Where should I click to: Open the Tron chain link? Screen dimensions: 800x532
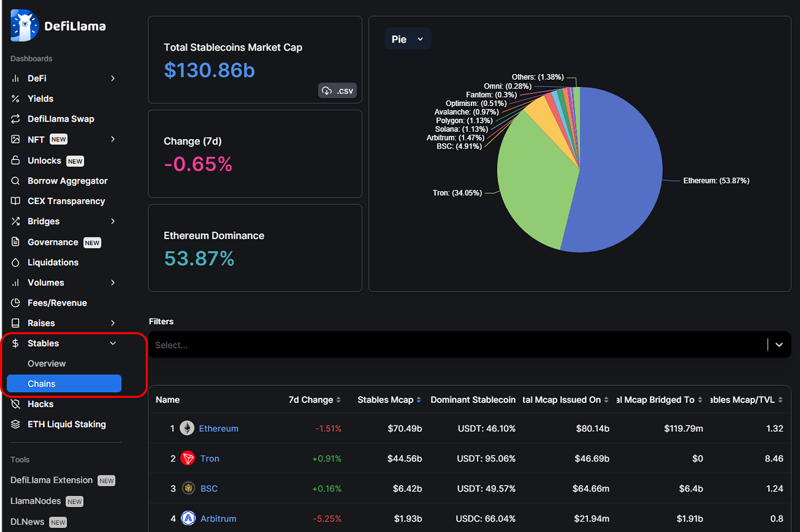tap(210, 458)
